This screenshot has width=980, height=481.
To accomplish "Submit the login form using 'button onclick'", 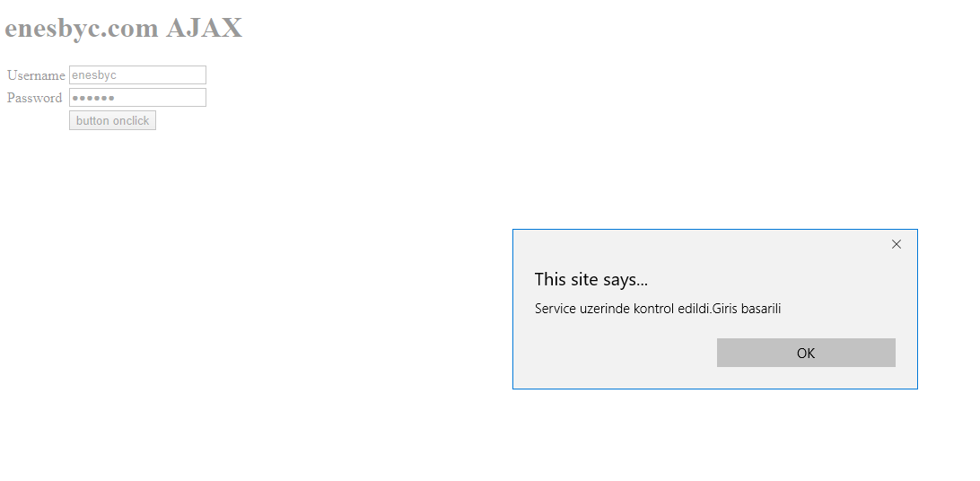I will click(112, 120).
